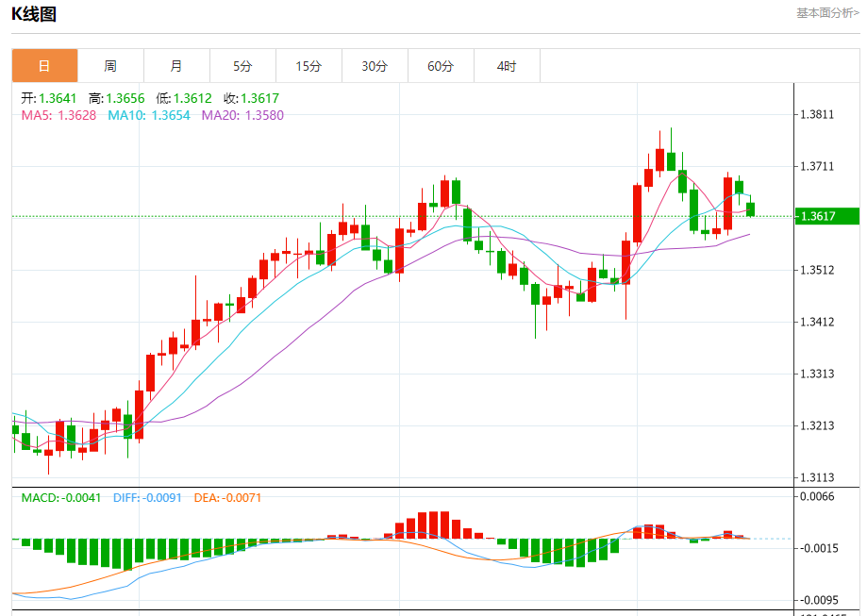
Task: Click the K线图 title heading
Action: pyautogui.click(x=34, y=14)
